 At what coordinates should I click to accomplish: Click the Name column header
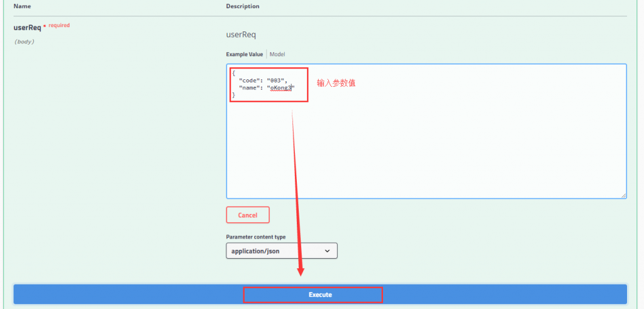(x=22, y=6)
